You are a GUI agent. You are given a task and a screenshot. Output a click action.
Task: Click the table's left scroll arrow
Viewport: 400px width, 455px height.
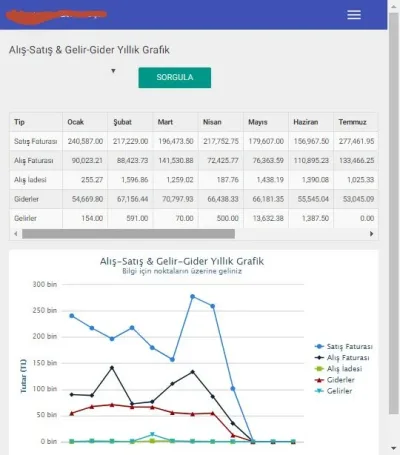tap(16, 234)
